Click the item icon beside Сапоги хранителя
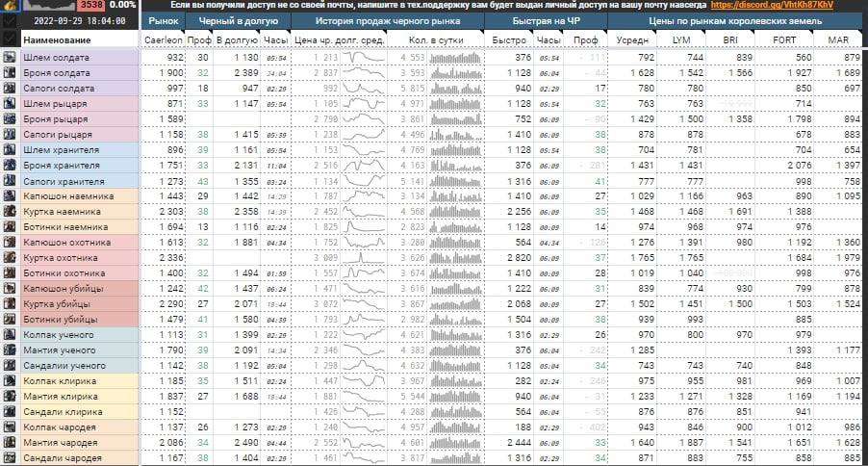Screen dimensions: 868x466 coord(10,181)
